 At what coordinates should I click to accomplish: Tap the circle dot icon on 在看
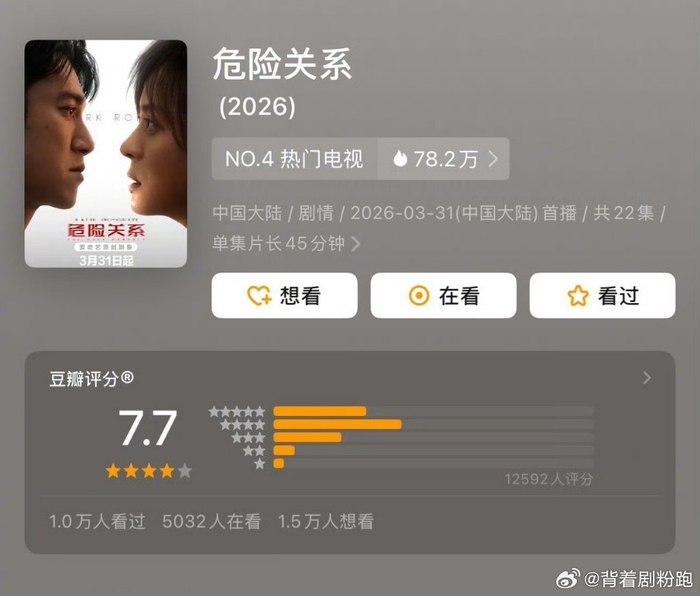(x=419, y=296)
